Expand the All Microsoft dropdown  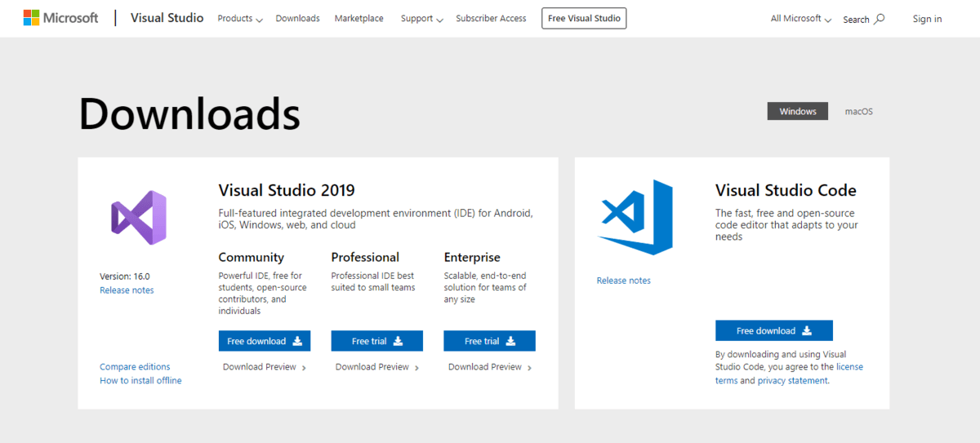click(x=801, y=19)
